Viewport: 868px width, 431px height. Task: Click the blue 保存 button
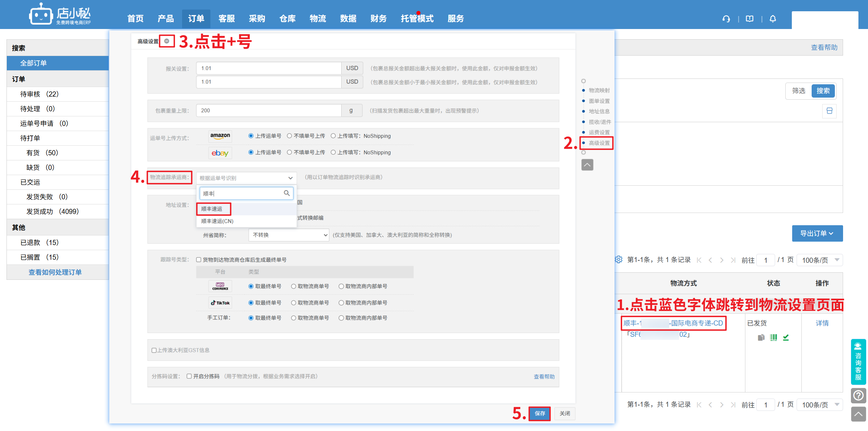pos(539,413)
